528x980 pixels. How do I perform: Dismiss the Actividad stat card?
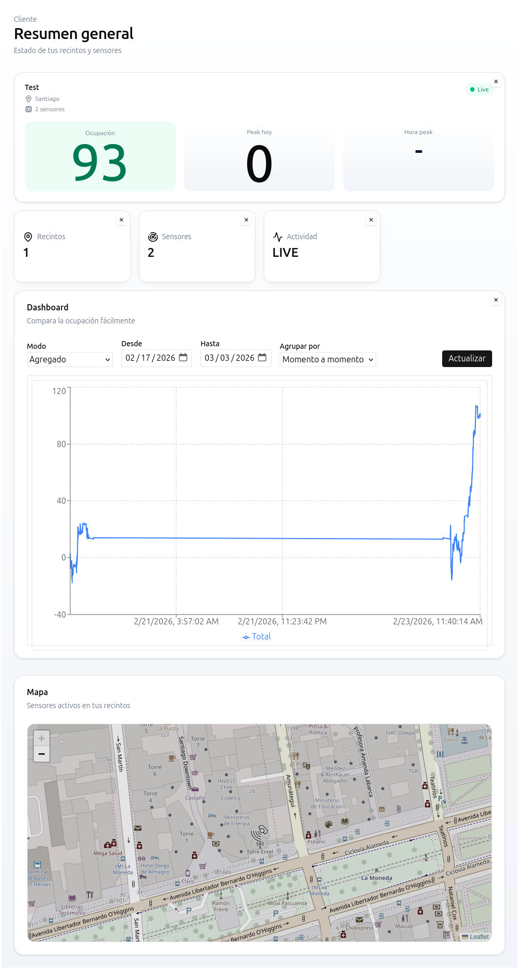[x=371, y=220]
